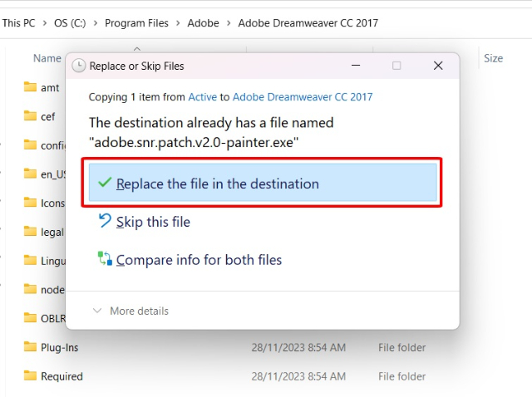Open the chevron after Adobe breadcrumb
This screenshot has width=532, height=397.
click(229, 23)
